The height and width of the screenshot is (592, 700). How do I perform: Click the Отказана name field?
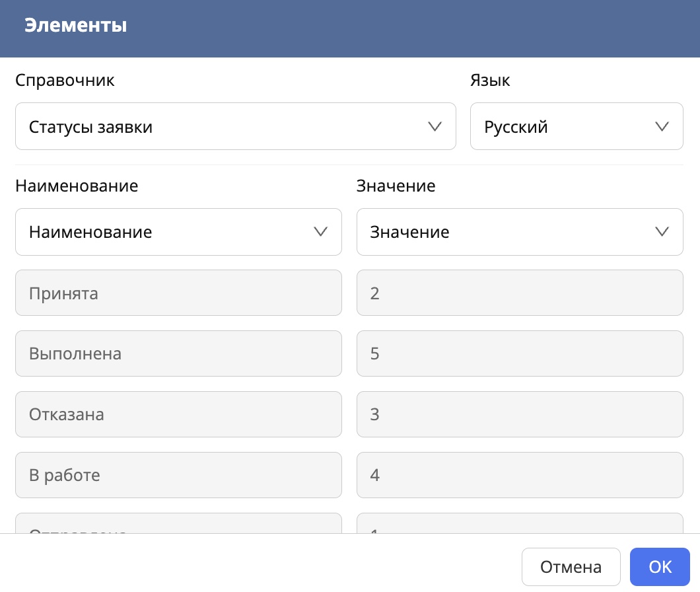(x=178, y=414)
